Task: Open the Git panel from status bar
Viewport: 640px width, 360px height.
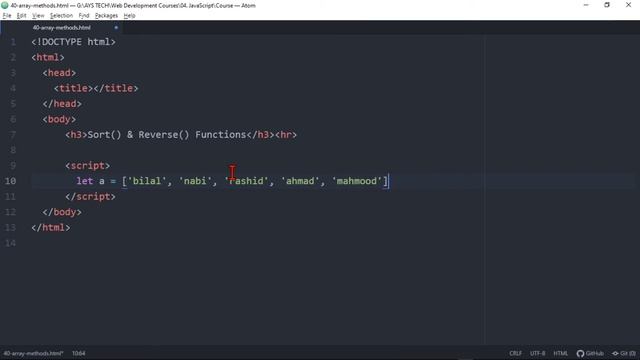Action: (624, 353)
